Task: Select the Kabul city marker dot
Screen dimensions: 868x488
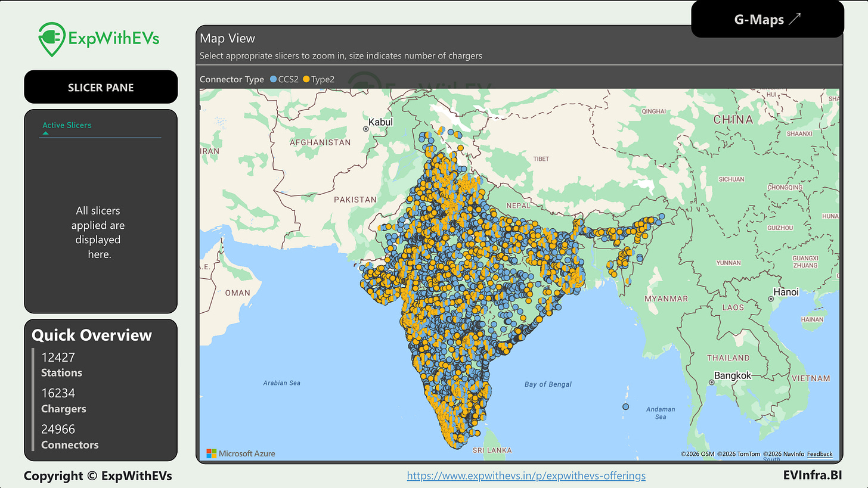Action: point(365,128)
